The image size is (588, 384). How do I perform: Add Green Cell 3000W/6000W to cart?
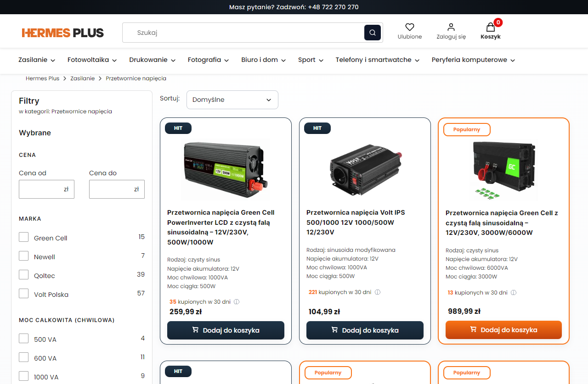click(503, 330)
